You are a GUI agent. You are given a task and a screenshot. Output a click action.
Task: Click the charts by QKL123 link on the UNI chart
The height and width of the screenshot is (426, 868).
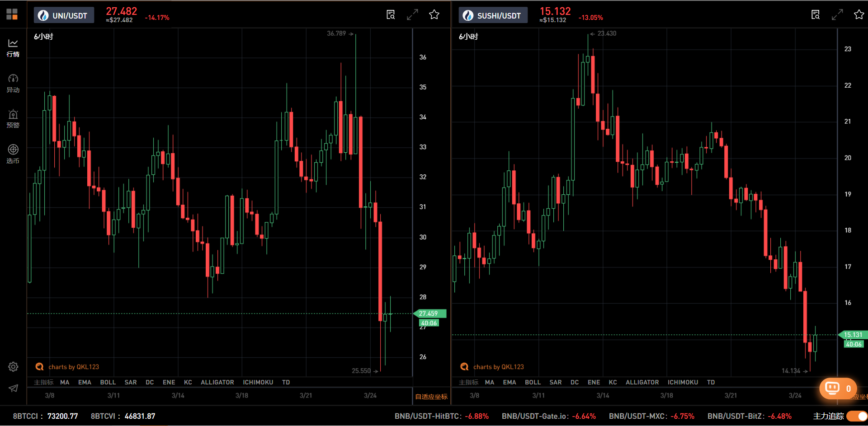tap(73, 367)
